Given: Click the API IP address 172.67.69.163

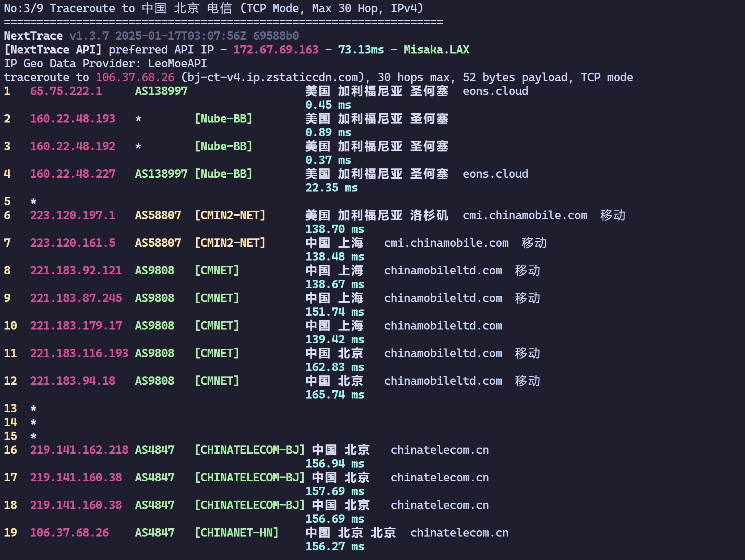Looking at the screenshot, I should coord(276,50).
